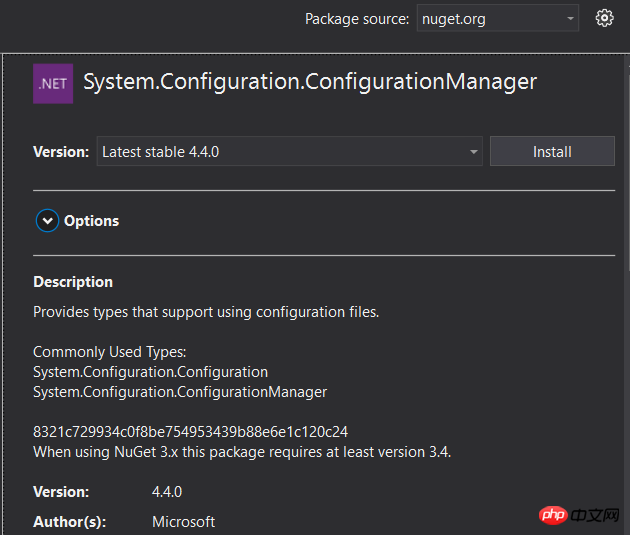Open the nuget.org package source dropdown

(x=497, y=18)
